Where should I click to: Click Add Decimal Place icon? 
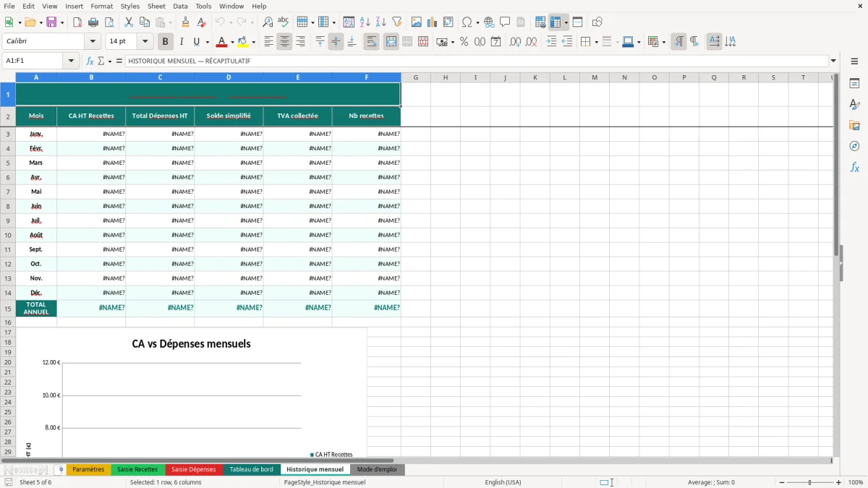coord(516,42)
